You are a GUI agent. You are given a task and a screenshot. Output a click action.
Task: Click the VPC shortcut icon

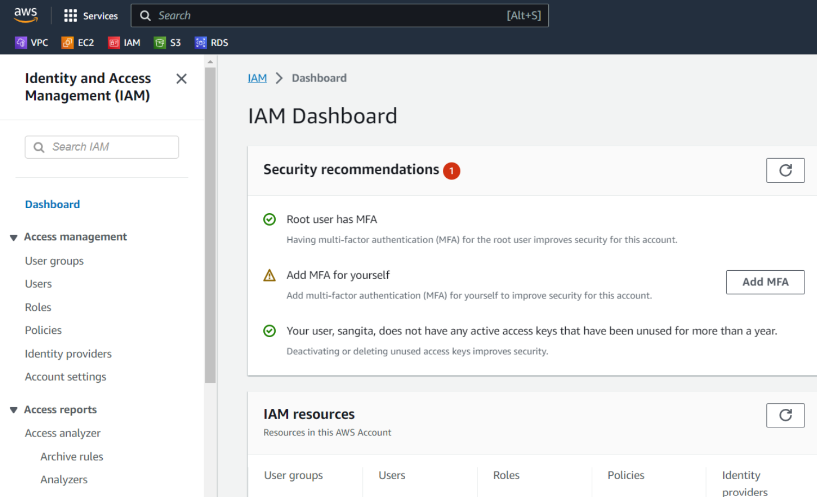click(x=21, y=42)
